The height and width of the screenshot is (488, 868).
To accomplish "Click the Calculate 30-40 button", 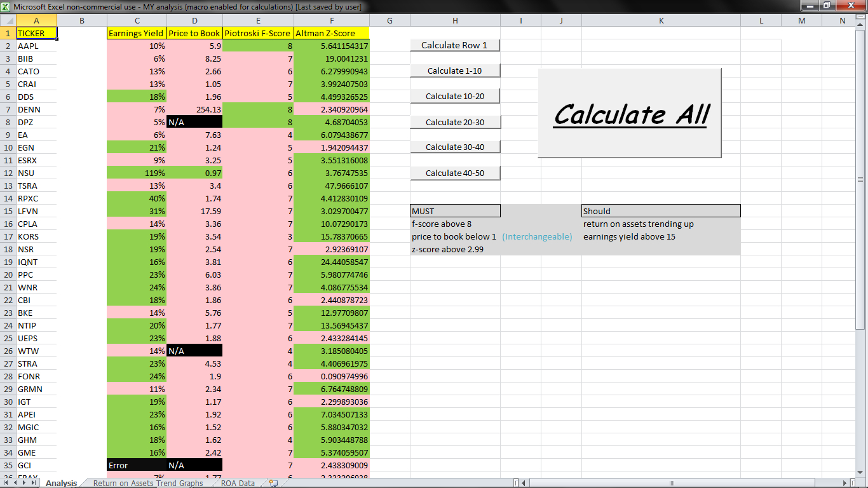I will [455, 147].
